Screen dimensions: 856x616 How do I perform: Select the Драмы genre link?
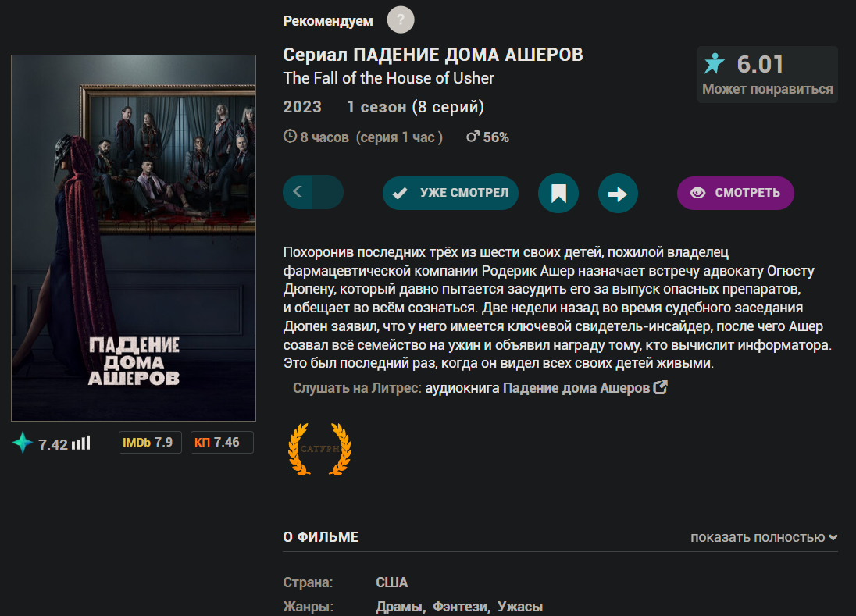click(399, 607)
